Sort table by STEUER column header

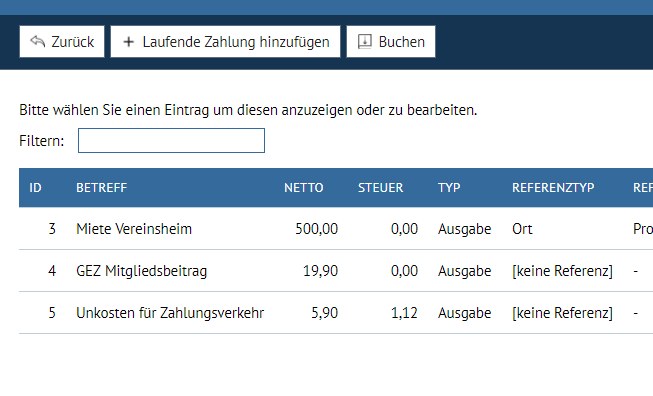pos(381,188)
